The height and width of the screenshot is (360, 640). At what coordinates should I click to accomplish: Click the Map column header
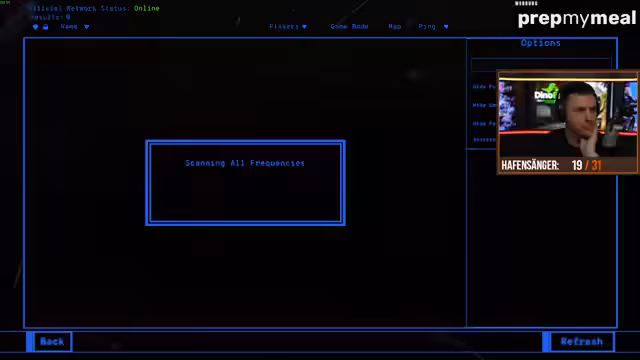tap(395, 27)
